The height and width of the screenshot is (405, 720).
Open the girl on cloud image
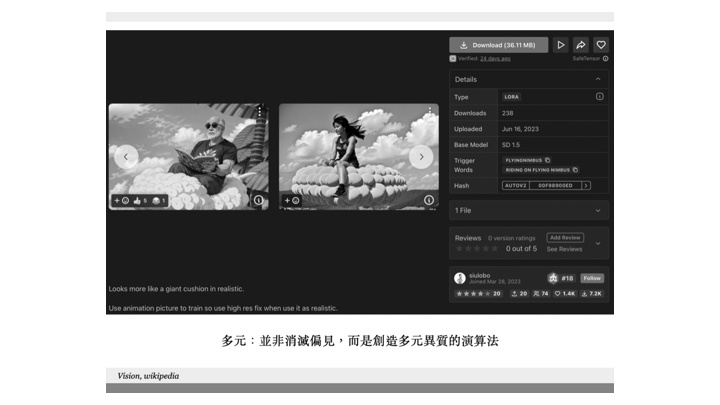359,157
